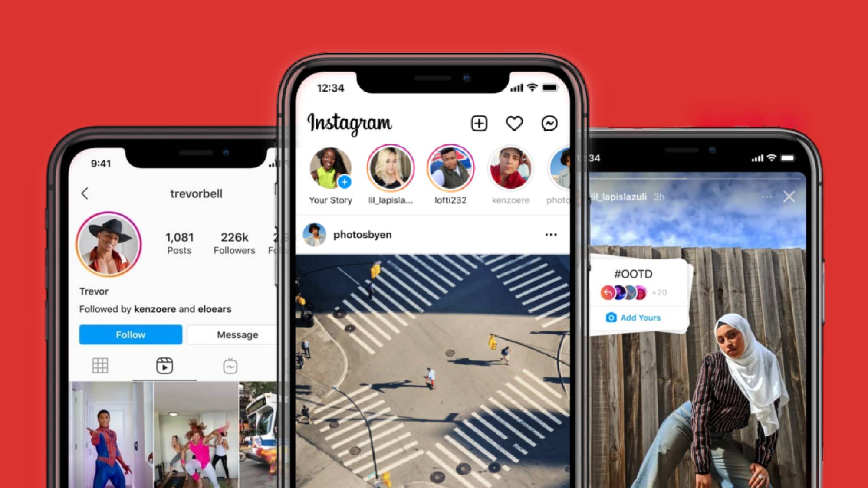
Task: Tap the heart notifications icon
Action: (515, 124)
